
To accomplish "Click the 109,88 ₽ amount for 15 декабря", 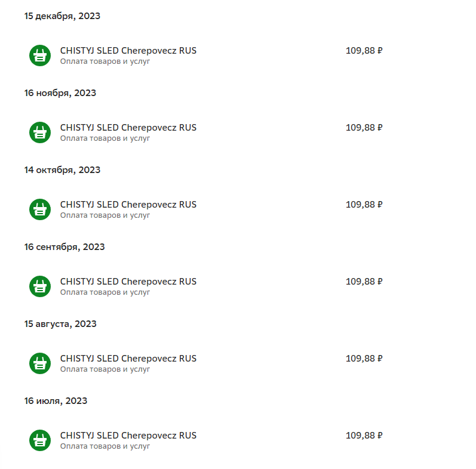I will click(x=364, y=51).
